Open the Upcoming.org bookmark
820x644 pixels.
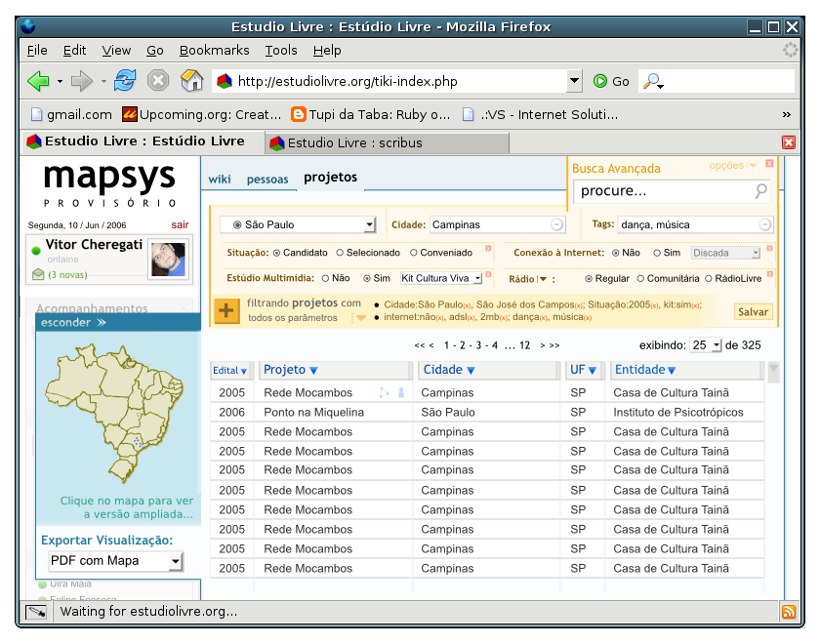(201, 114)
